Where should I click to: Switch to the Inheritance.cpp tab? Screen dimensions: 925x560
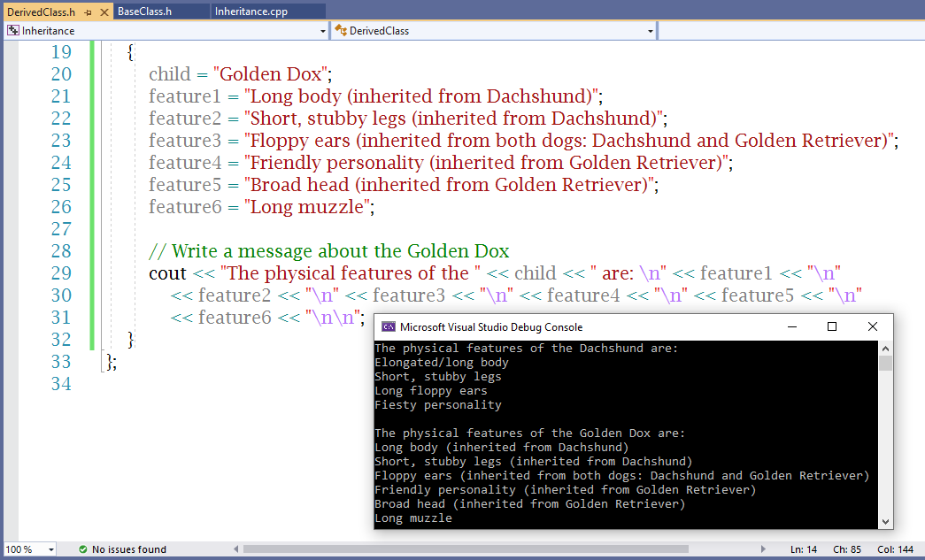click(x=251, y=12)
